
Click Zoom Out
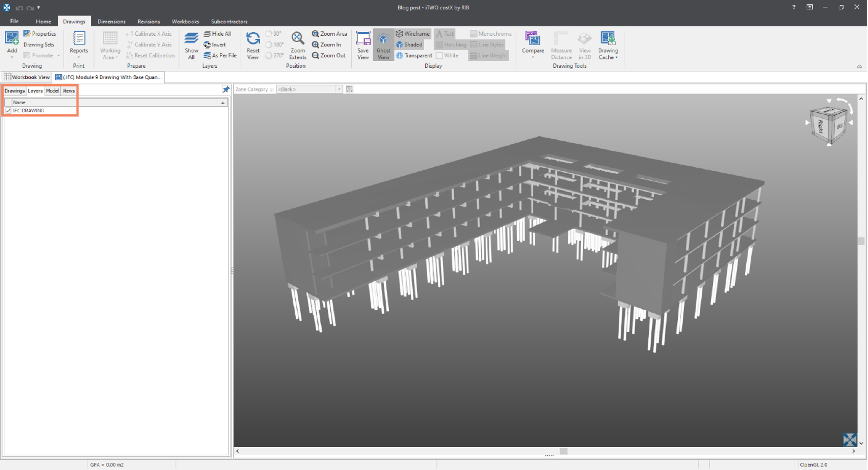click(328, 55)
